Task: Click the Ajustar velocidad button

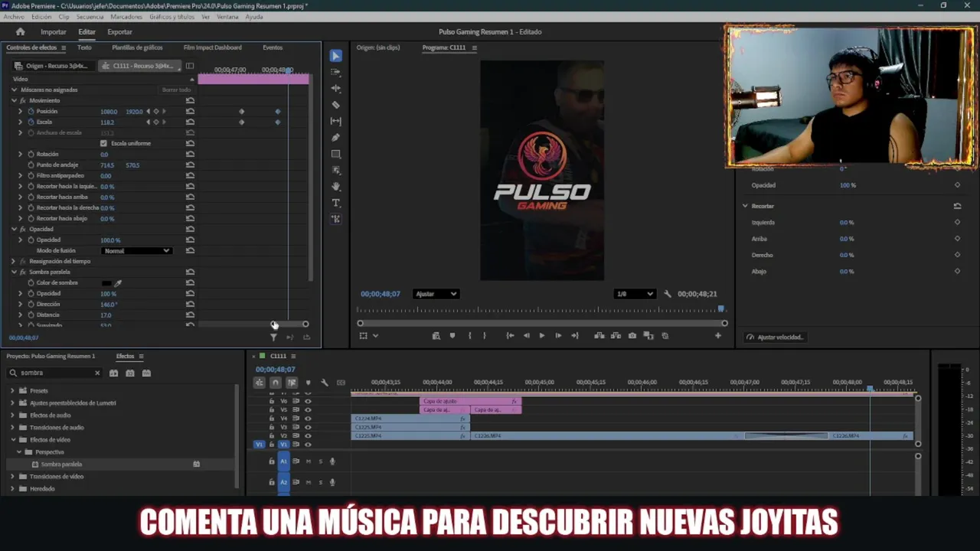Action: pos(775,337)
